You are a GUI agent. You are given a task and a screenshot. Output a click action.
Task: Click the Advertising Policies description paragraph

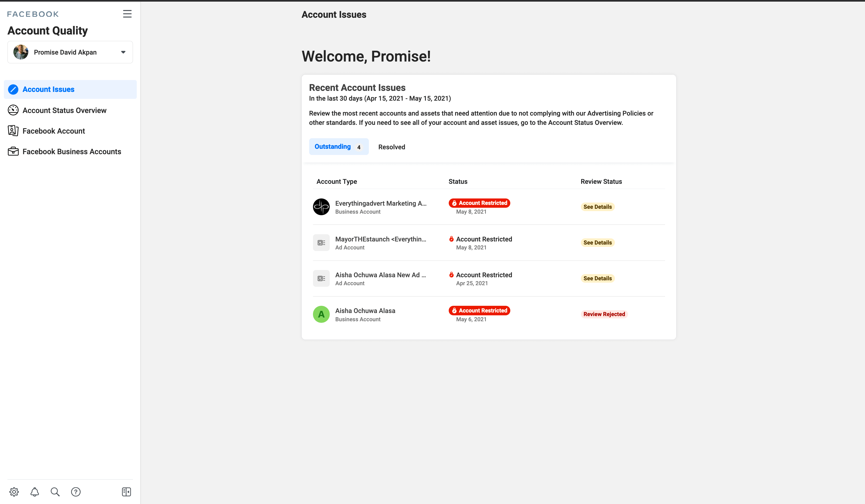pos(481,118)
